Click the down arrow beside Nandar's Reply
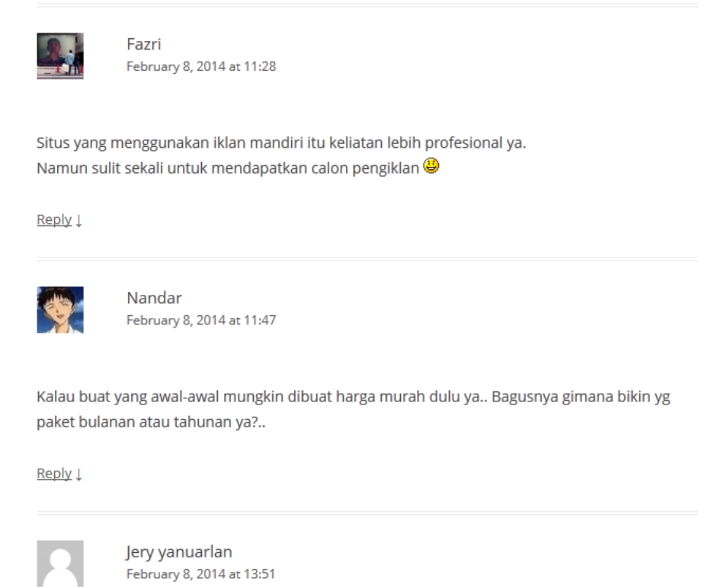Image resolution: width=727 pixels, height=588 pixels. coord(78,474)
